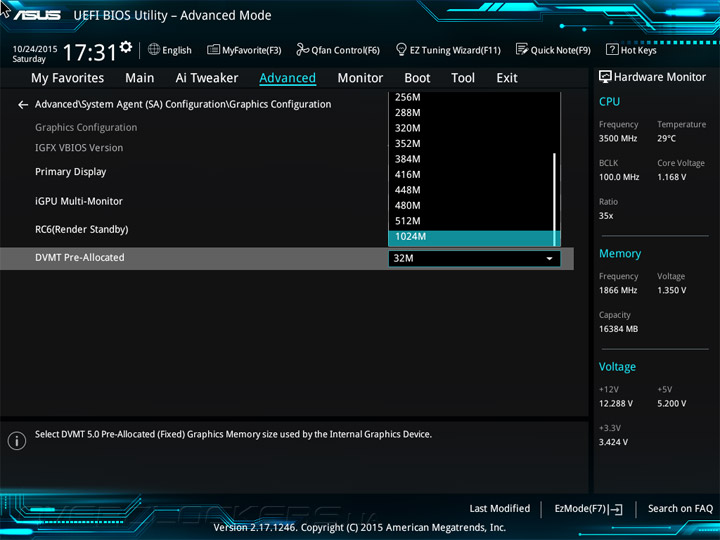
Task: Switch to the Ai Tweaker tab
Action: click(x=207, y=78)
